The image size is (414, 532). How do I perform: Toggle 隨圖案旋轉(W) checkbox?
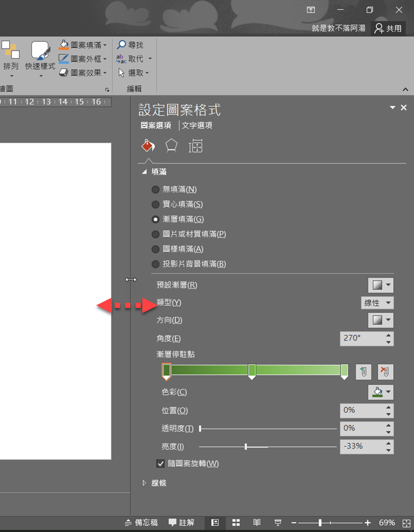point(160,464)
